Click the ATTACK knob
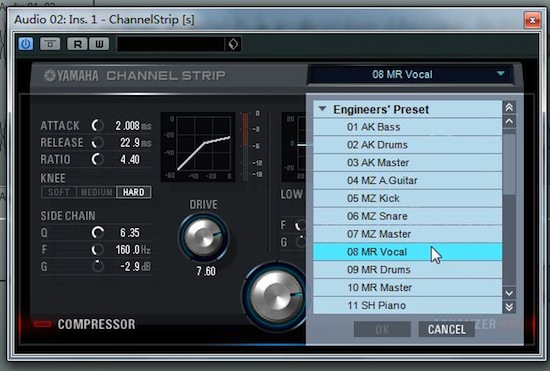The width and height of the screenshot is (550, 371). [x=98, y=126]
